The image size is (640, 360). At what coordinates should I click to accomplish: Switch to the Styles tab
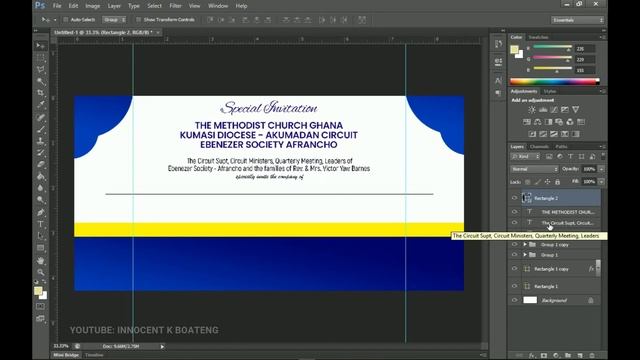pyautogui.click(x=550, y=91)
